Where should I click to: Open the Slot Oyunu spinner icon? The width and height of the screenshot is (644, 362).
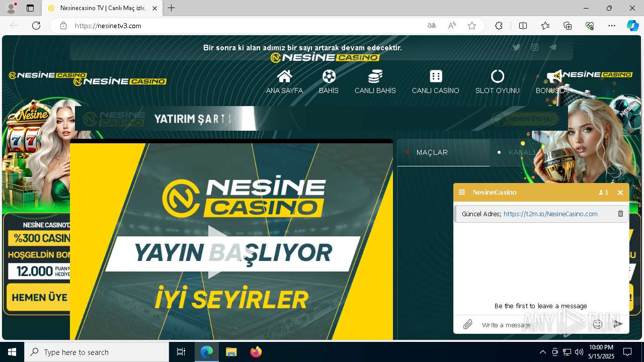click(x=497, y=76)
